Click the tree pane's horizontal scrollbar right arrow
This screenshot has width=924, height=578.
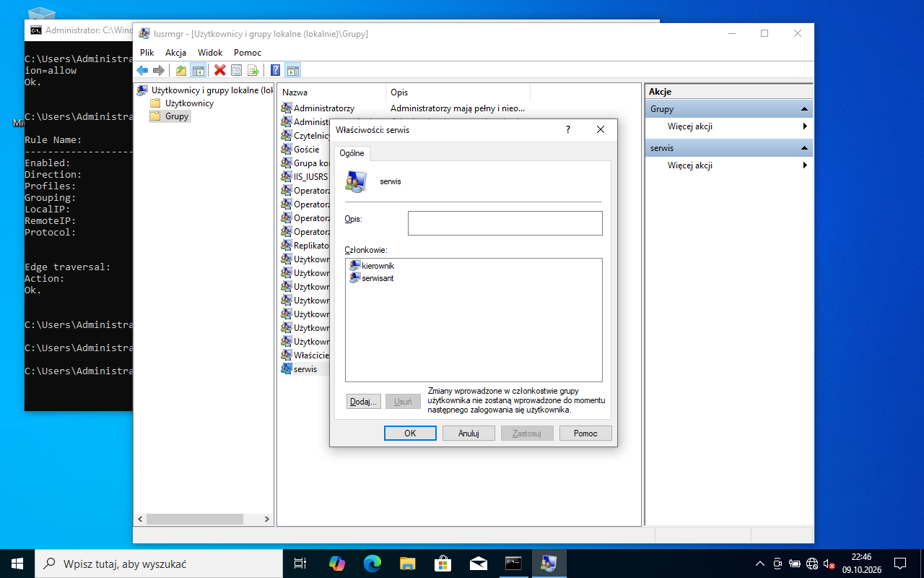point(266,519)
